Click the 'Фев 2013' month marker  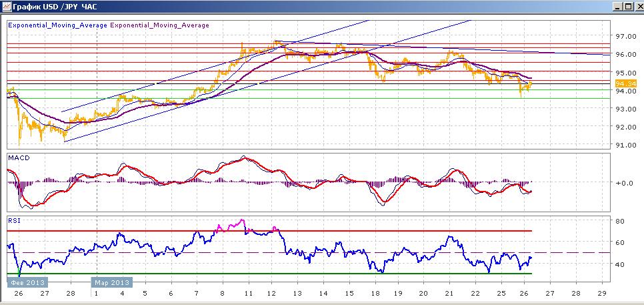pyautogui.click(x=27, y=282)
